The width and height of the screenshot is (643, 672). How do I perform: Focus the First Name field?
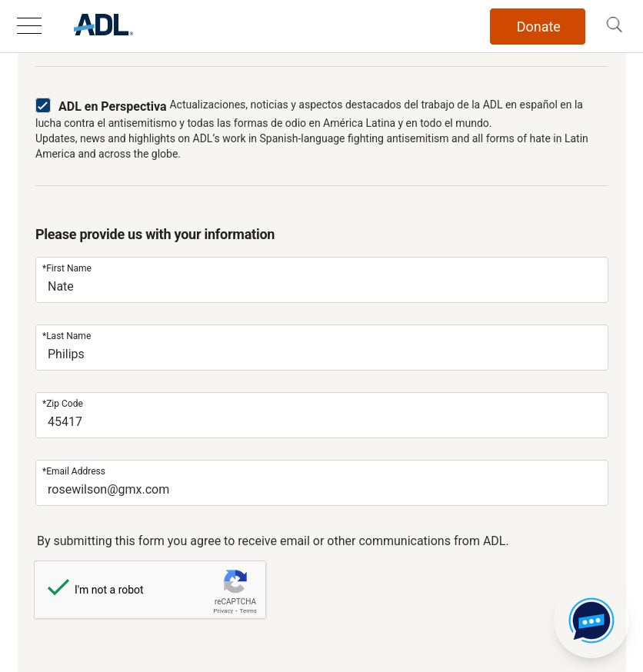321,286
